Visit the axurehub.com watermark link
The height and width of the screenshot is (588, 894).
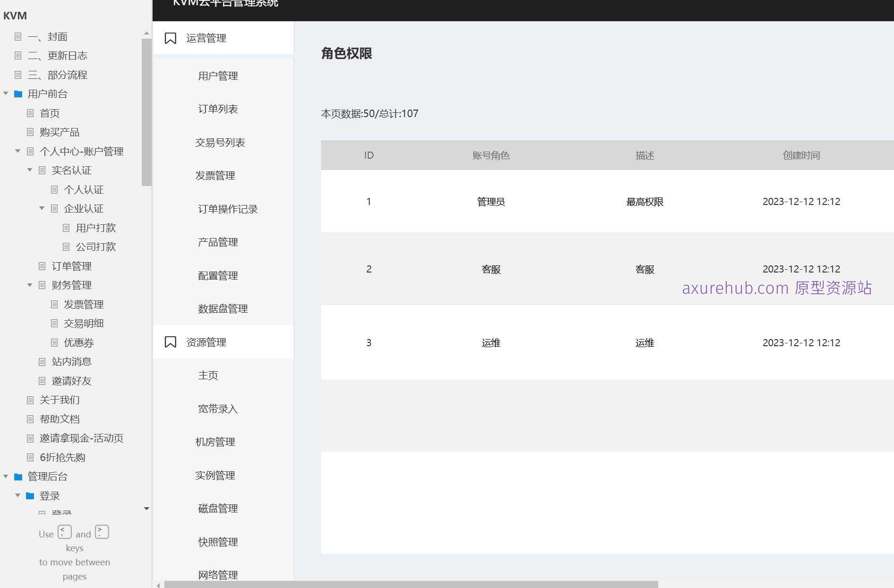[776, 289]
